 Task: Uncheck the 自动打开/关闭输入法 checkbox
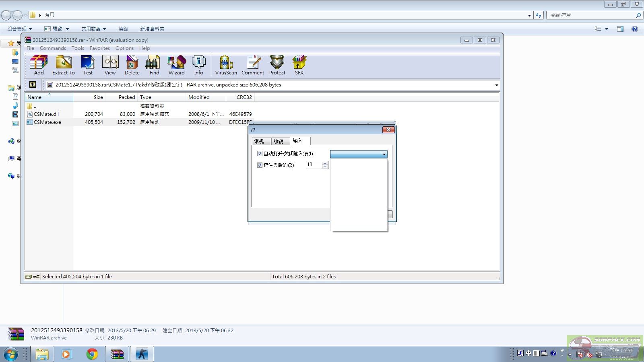[x=260, y=154]
